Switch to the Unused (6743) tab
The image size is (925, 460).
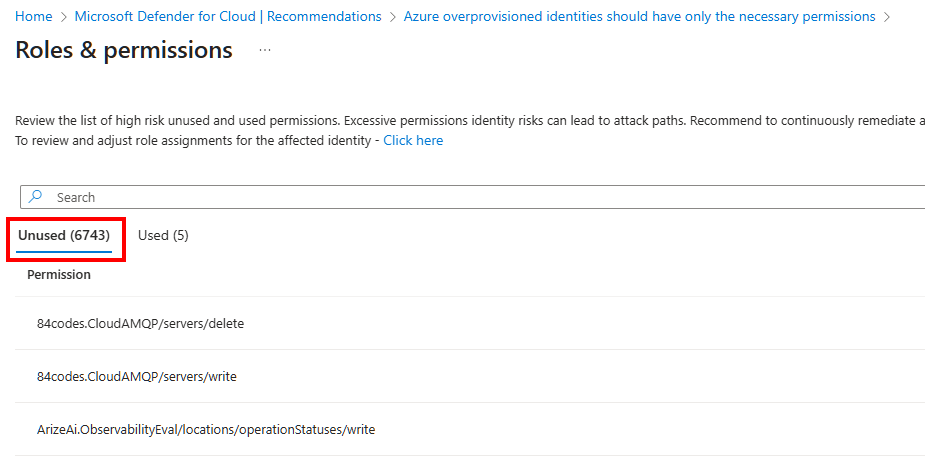point(64,236)
